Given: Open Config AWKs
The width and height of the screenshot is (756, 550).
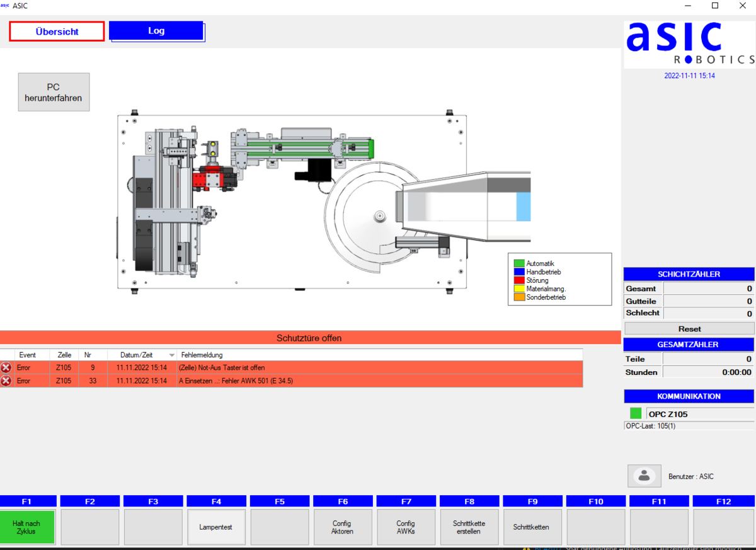Looking at the screenshot, I should tap(406, 527).
